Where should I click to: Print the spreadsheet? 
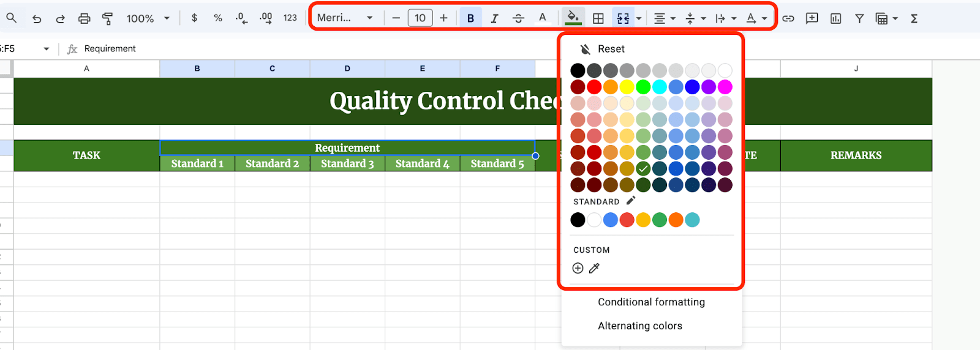(84, 18)
